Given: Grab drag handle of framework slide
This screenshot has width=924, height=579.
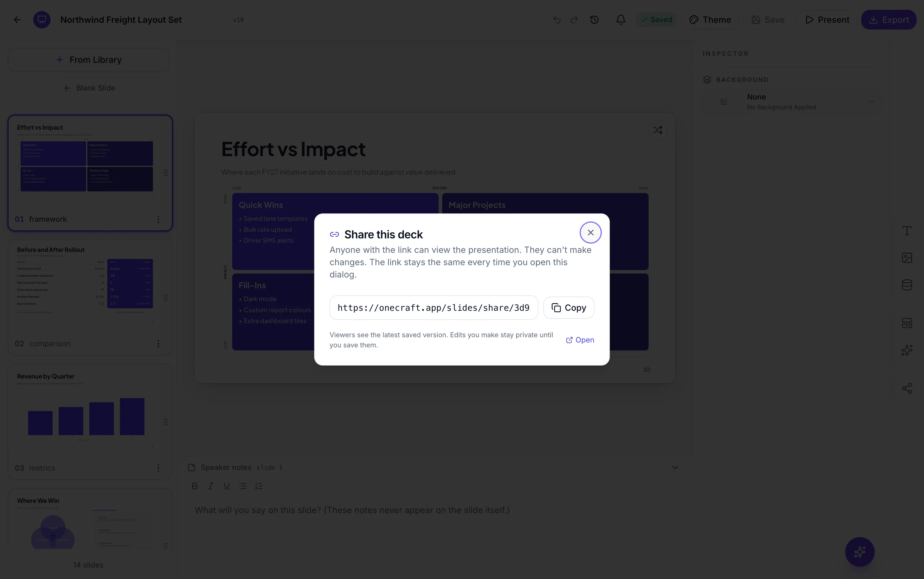Looking at the screenshot, I should pyautogui.click(x=165, y=173).
